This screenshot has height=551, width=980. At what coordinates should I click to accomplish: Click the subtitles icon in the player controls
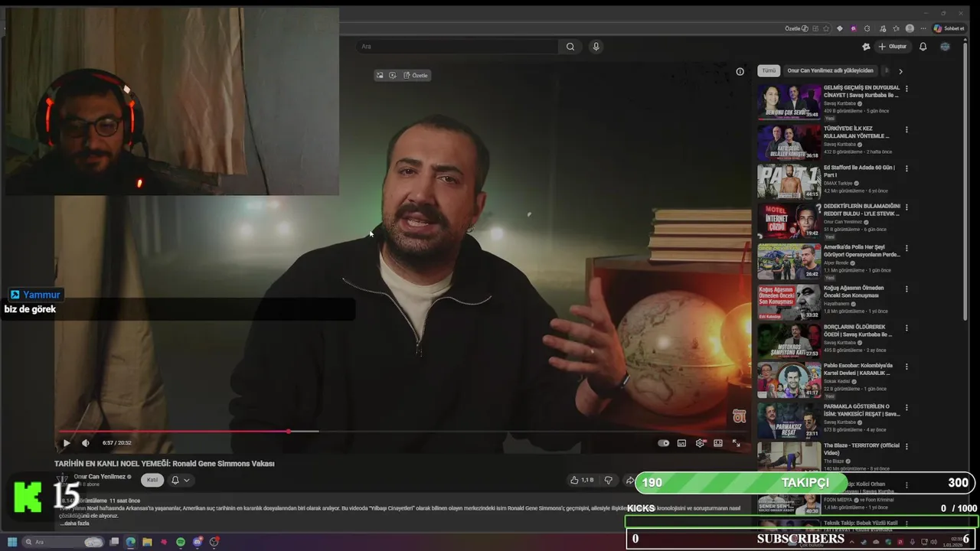point(681,443)
